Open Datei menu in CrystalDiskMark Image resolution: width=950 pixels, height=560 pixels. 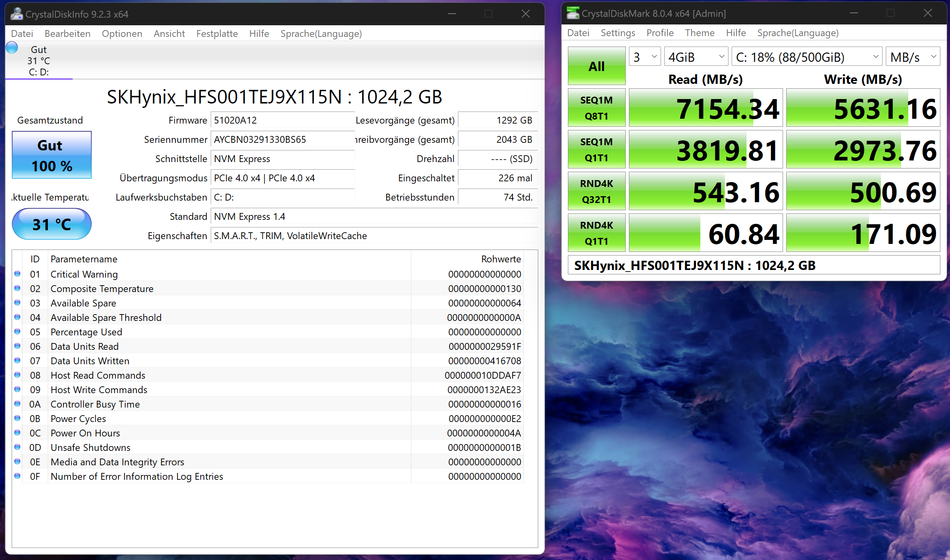(x=578, y=33)
